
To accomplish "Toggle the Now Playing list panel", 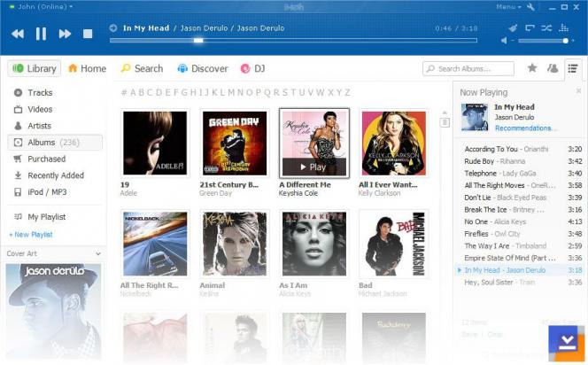I will pyautogui.click(x=573, y=68).
